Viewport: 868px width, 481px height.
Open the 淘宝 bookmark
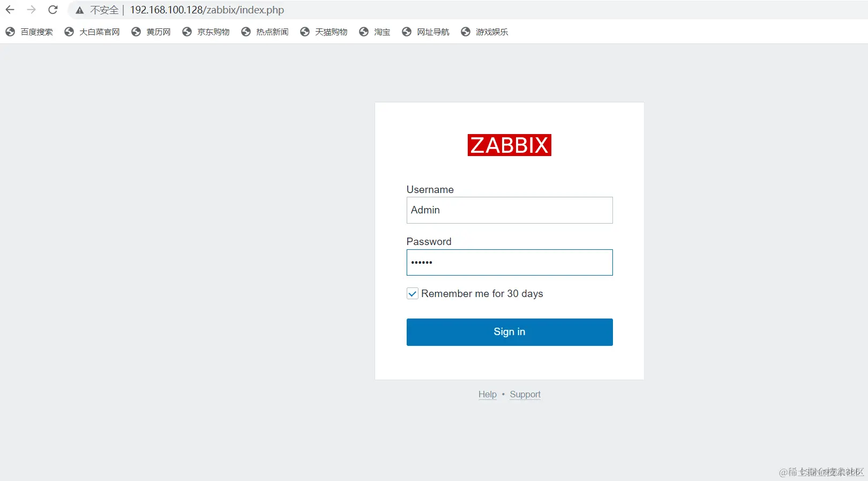[x=375, y=32]
